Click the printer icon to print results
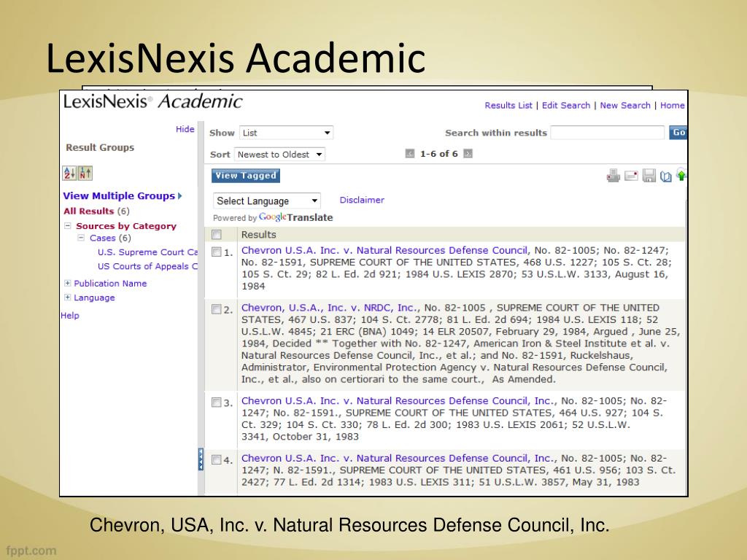Viewport: 747px width, 560px height. click(613, 176)
